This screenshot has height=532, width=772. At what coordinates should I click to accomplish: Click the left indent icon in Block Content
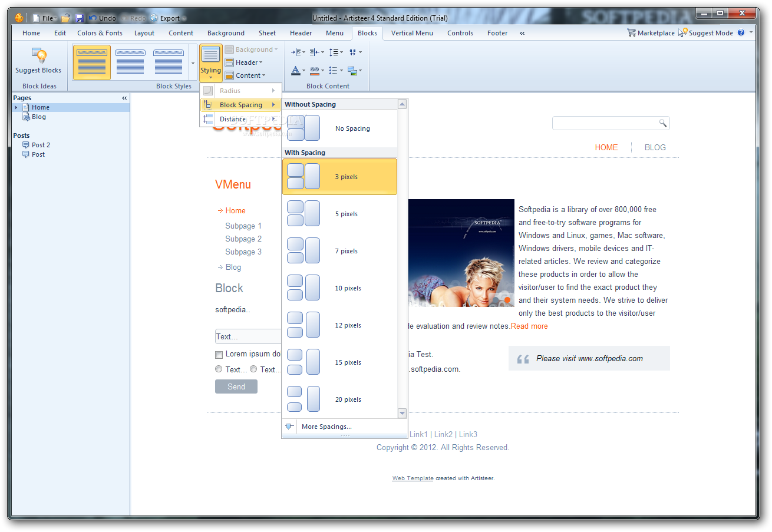[x=298, y=52]
